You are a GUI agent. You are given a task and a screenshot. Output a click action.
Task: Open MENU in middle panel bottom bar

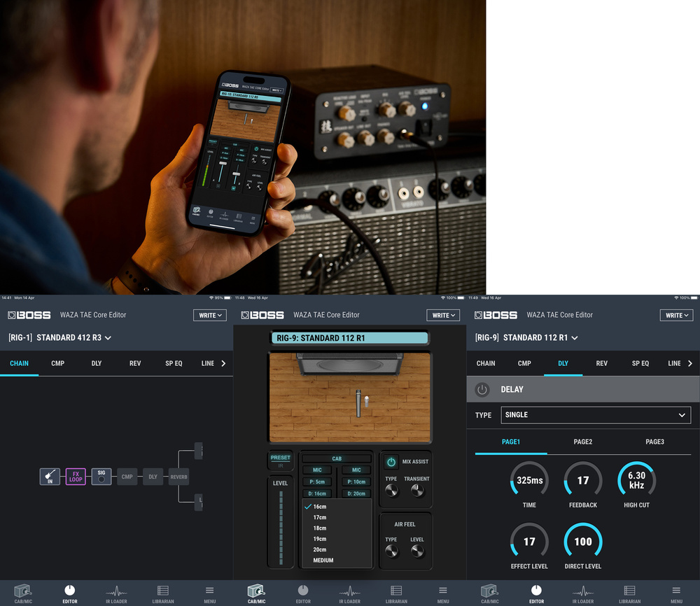tap(443, 594)
